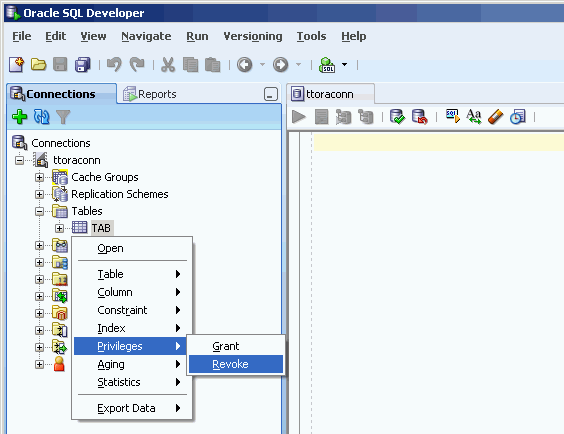
Task: Open the File menu
Action: (x=22, y=36)
